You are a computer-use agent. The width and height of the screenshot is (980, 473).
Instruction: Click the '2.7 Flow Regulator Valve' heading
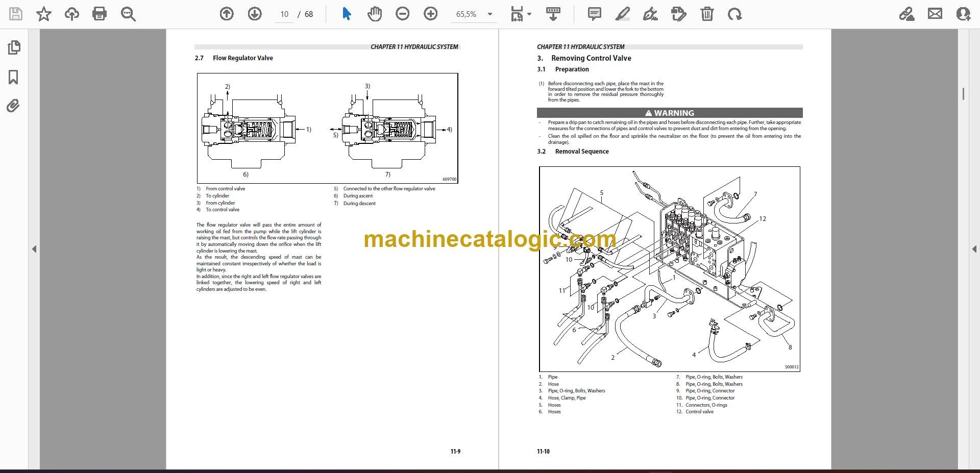[234, 58]
